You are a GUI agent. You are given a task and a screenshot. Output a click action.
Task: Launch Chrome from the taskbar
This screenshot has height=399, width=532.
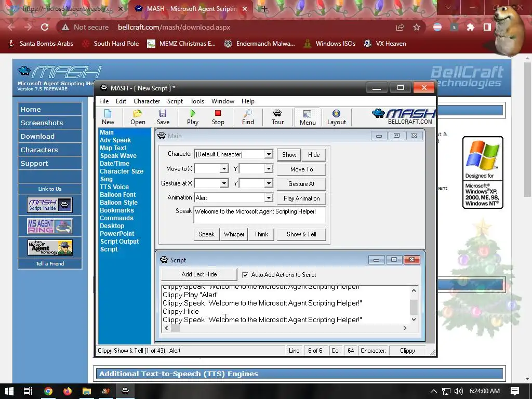pos(48,391)
